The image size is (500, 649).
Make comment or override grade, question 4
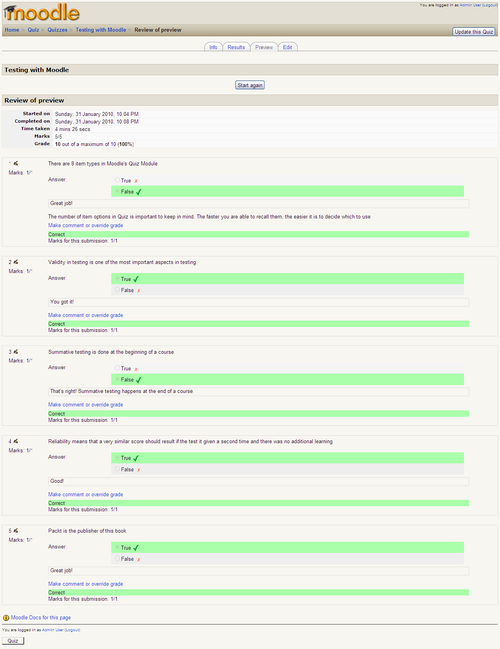point(85,494)
